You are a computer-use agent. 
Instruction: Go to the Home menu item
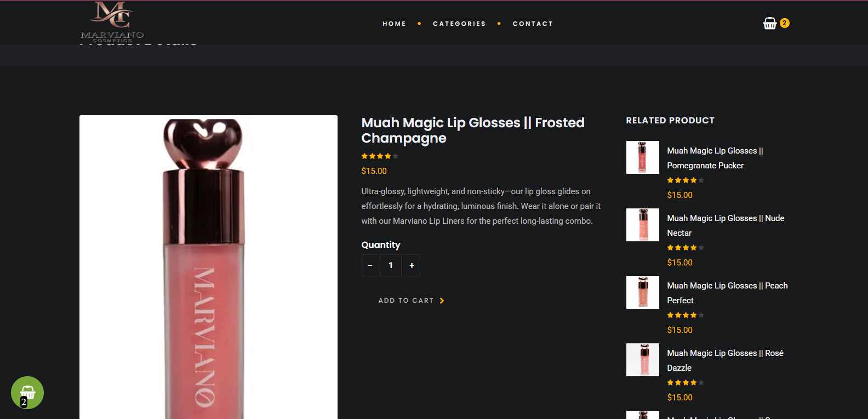(394, 24)
